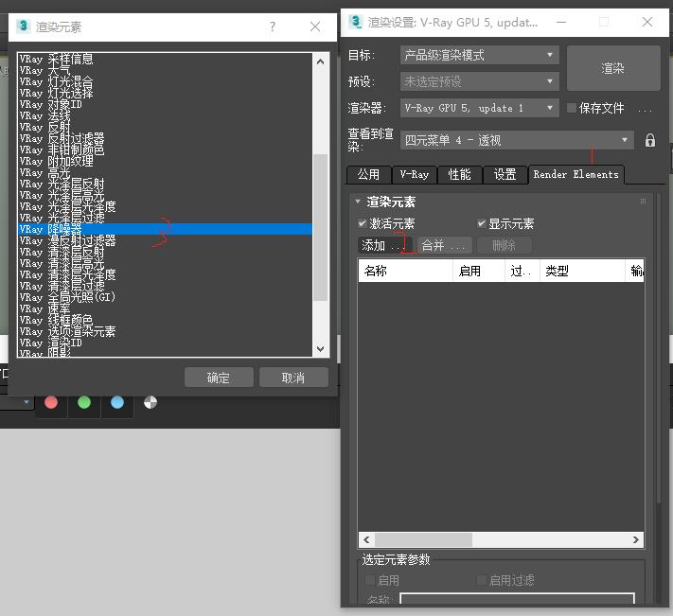Click the 添加 ... button
The image size is (673, 616).
click(x=384, y=245)
